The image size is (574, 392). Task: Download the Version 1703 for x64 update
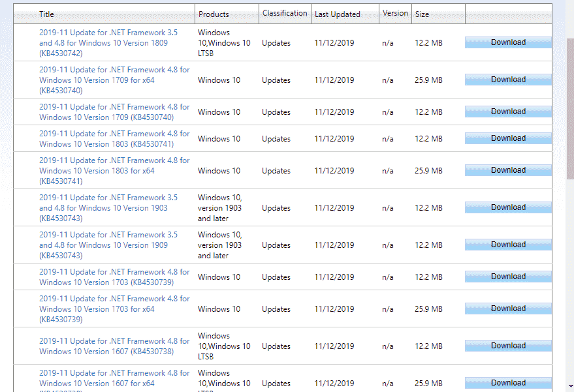coord(508,309)
